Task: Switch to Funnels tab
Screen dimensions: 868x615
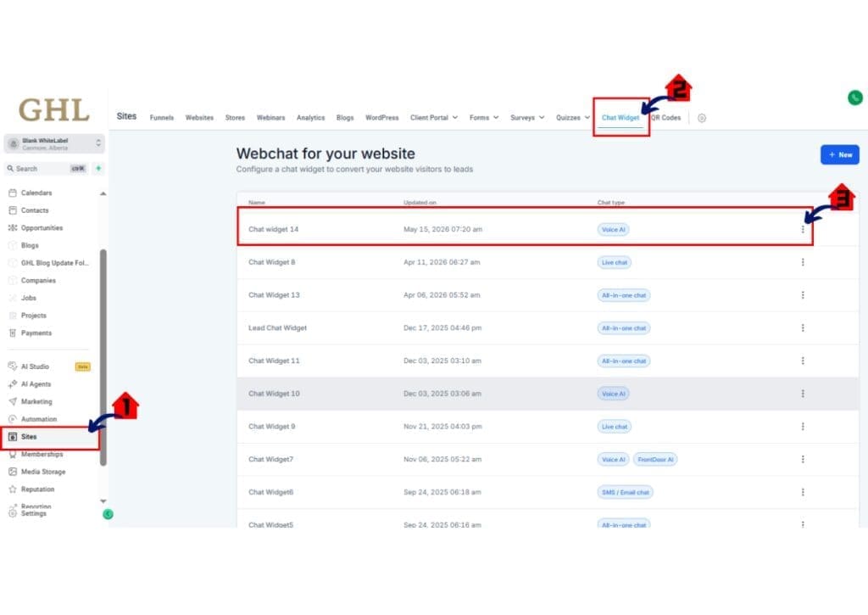Action: point(162,117)
